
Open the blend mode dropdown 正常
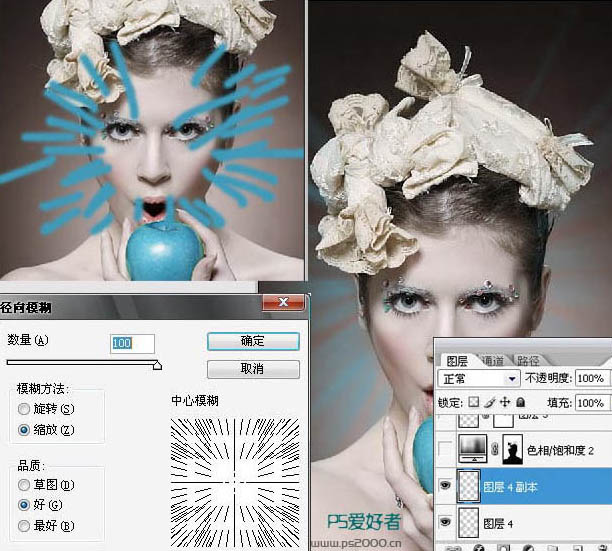click(x=480, y=380)
